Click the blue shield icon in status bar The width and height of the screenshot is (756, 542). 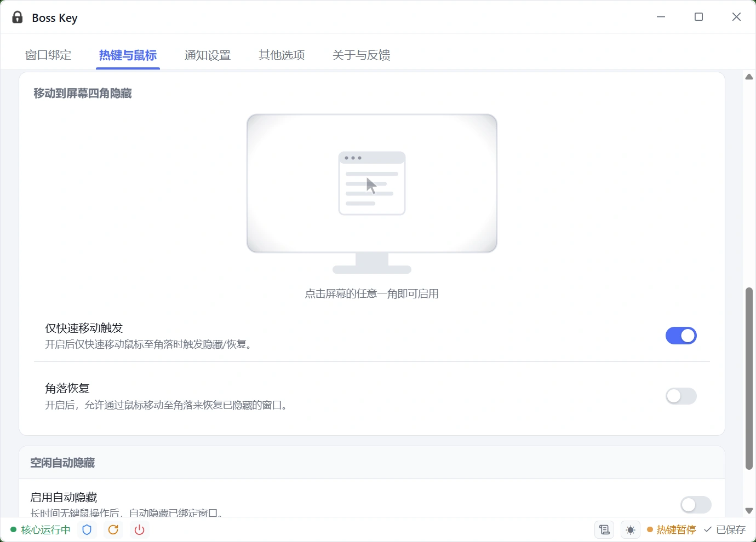pos(87,529)
